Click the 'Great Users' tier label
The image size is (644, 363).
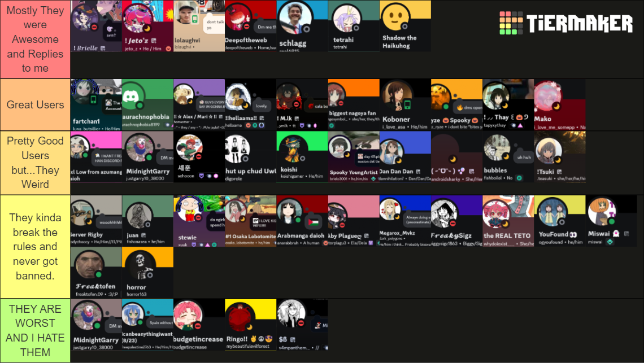[x=36, y=104]
